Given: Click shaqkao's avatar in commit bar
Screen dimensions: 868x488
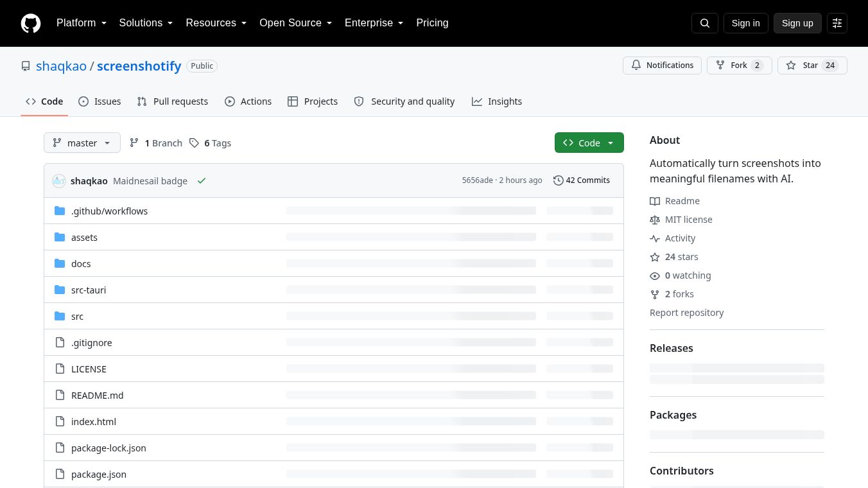Looking at the screenshot, I should point(59,181).
